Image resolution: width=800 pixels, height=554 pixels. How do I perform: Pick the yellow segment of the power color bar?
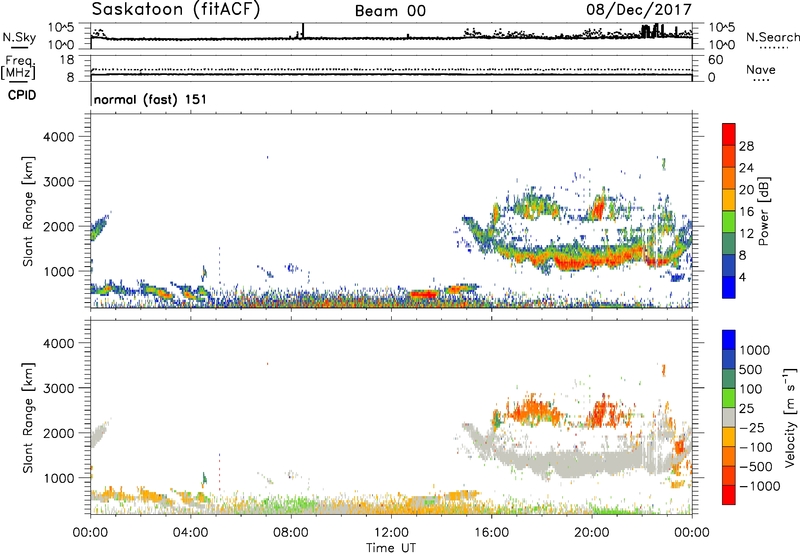pos(729,199)
